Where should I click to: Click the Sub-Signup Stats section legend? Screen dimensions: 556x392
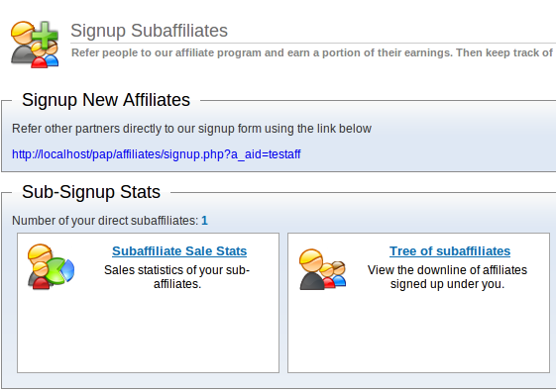[x=91, y=192]
